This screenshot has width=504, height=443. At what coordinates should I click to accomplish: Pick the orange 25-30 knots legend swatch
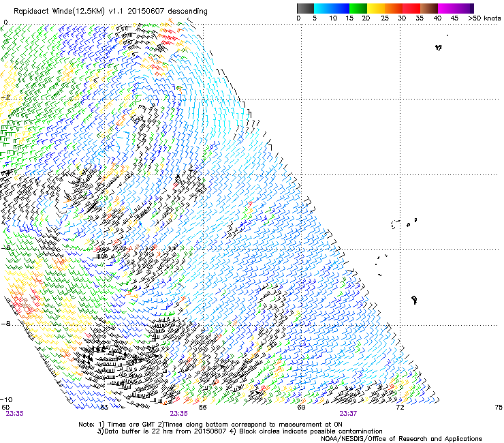click(394, 8)
